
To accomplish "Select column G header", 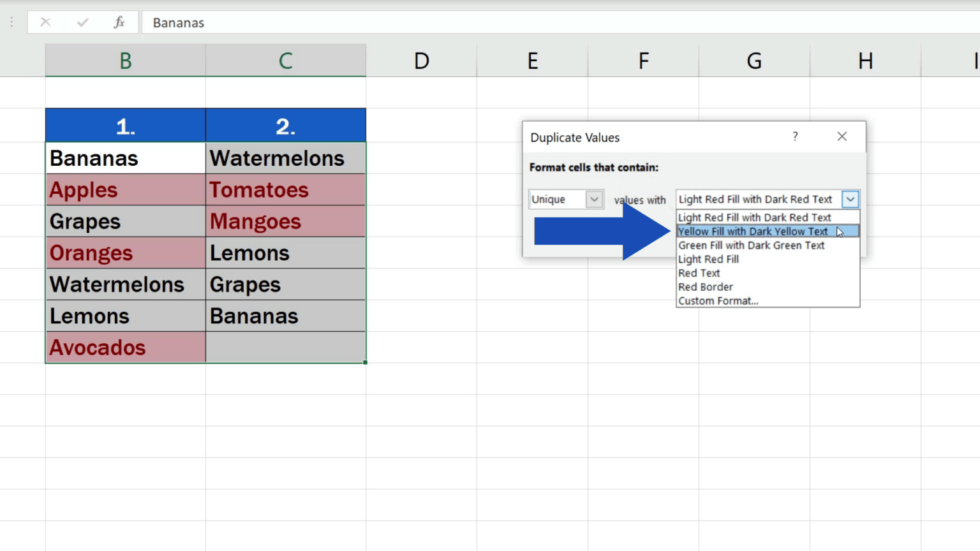I will 755,61.
